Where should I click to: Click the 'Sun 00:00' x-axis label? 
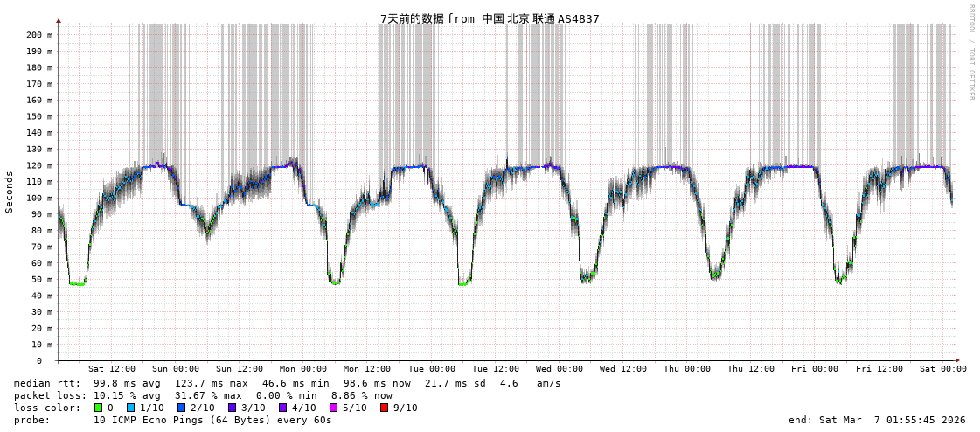[176, 369]
